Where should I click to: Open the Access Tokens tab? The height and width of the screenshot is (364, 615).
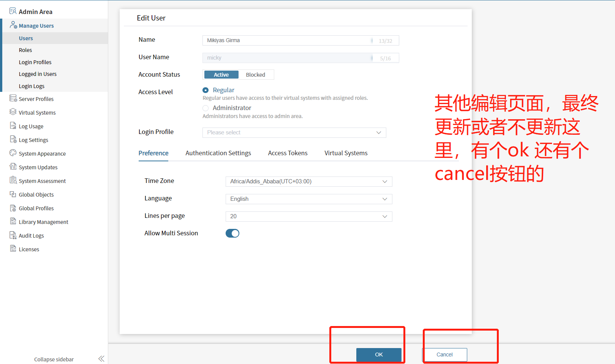point(288,153)
